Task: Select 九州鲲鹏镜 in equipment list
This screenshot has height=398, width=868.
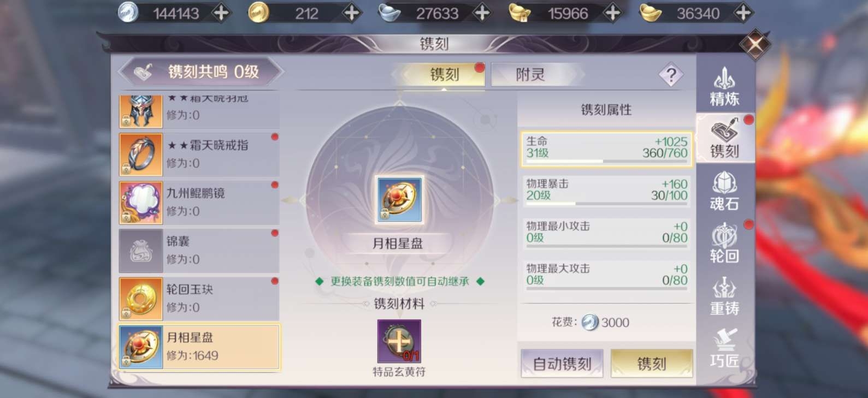Action: click(199, 203)
